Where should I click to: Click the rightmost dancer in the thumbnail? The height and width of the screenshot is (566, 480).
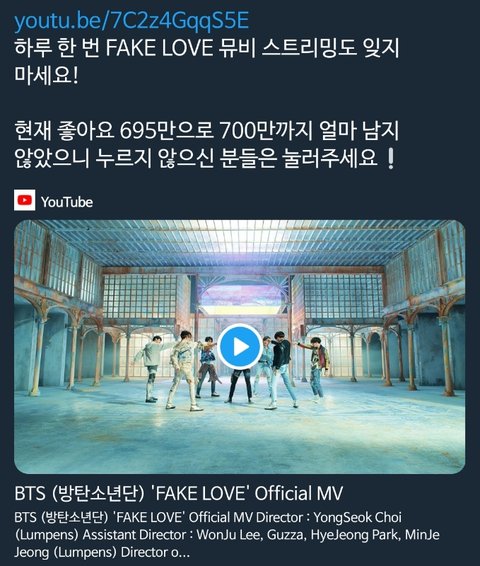pos(317,369)
